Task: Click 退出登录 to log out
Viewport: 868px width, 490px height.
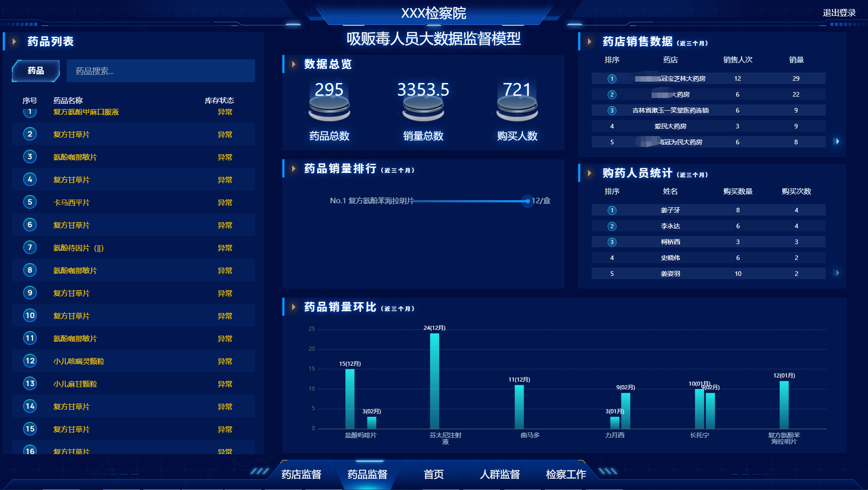Action: click(839, 13)
